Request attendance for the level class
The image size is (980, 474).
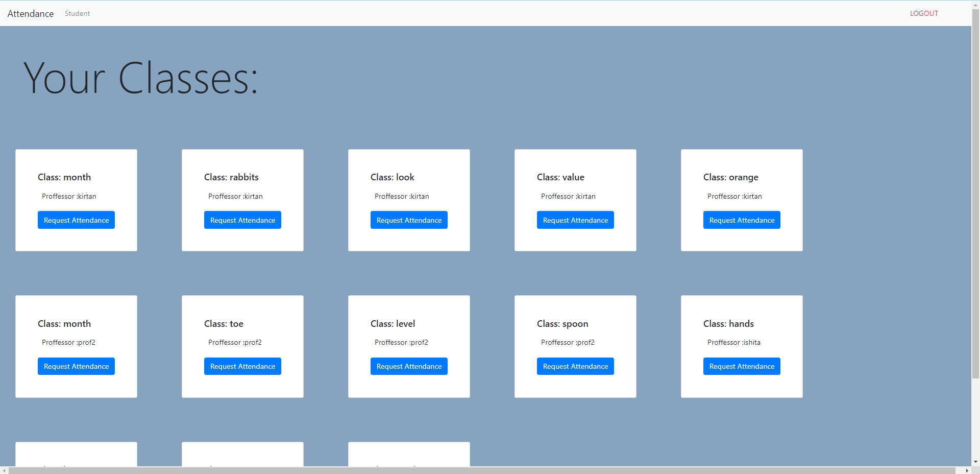(408, 366)
